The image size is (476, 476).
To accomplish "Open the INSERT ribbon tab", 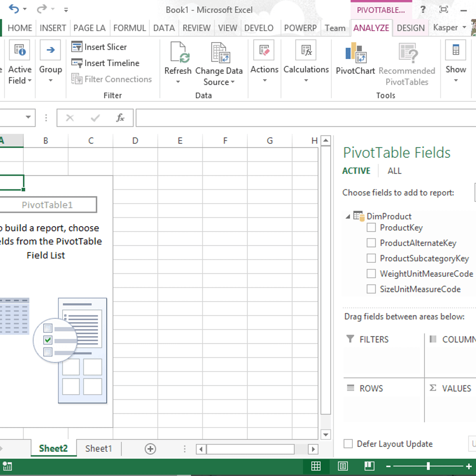I will click(x=53, y=28).
